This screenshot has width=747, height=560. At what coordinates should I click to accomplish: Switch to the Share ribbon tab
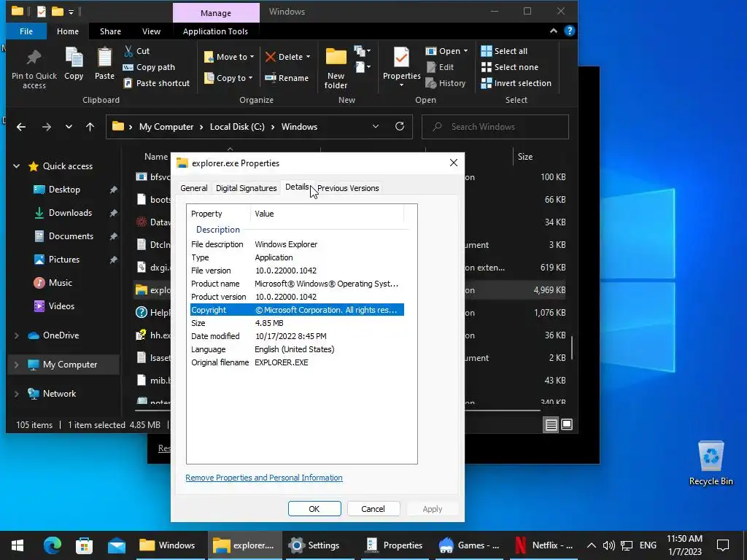pos(111,31)
